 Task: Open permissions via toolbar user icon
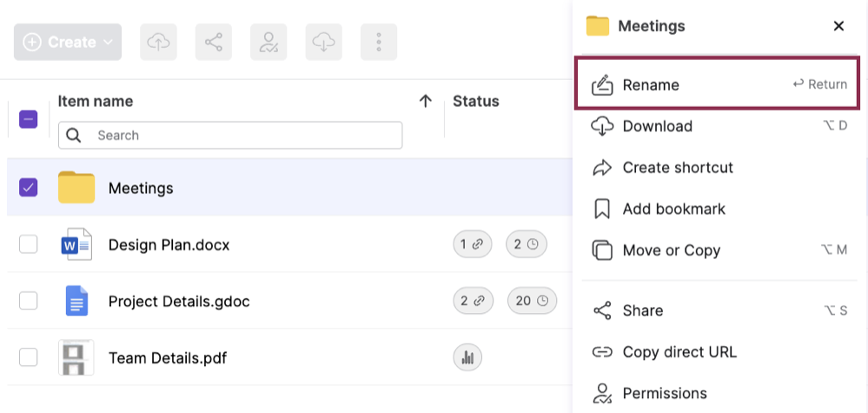pos(268,42)
